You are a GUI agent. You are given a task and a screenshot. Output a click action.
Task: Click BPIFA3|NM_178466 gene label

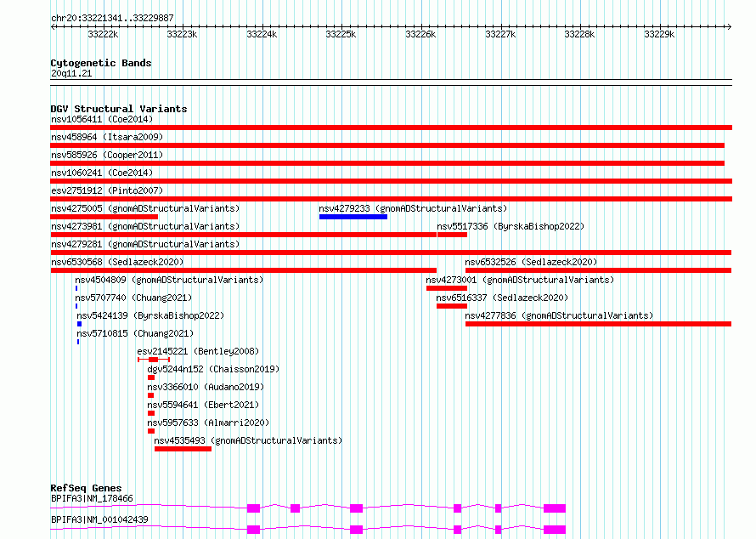coord(92,498)
